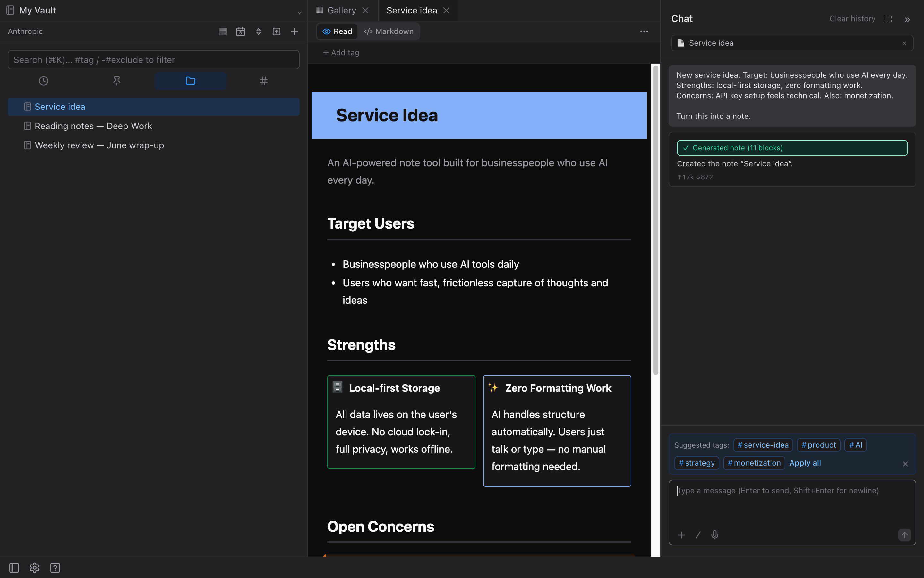The image size is (924, 578).
Task: Select the Service idea tab
Action: click(x=412, y=10)
